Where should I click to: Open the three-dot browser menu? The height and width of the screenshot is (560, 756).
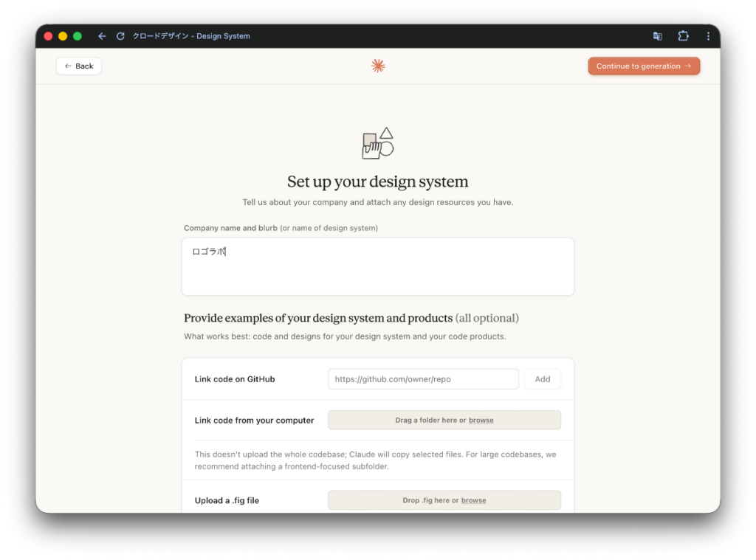click(x=708, y=36)
